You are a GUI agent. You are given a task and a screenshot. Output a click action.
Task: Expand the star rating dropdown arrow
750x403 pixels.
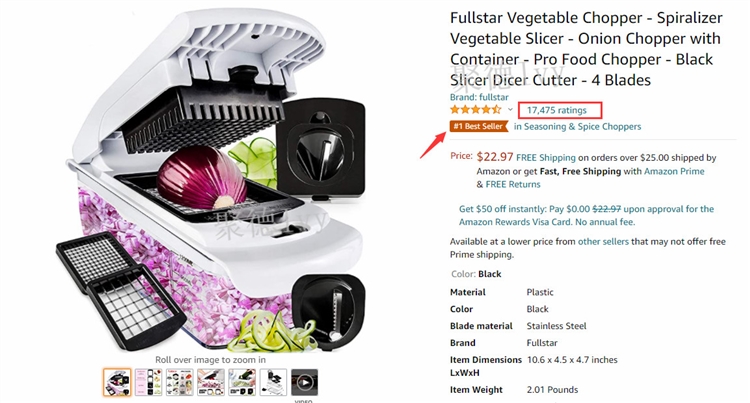(x=510, y=109)
